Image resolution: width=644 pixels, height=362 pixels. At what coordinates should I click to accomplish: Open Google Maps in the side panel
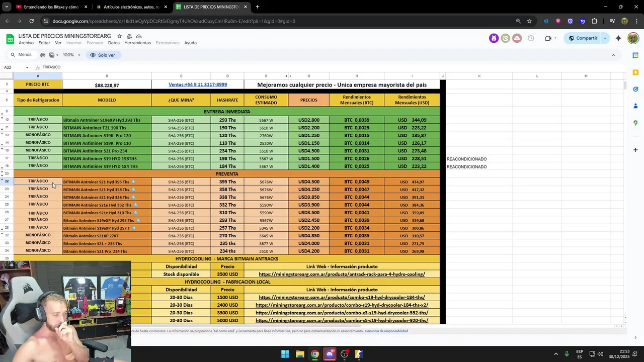pyautogui.click(x=635, y=123)
